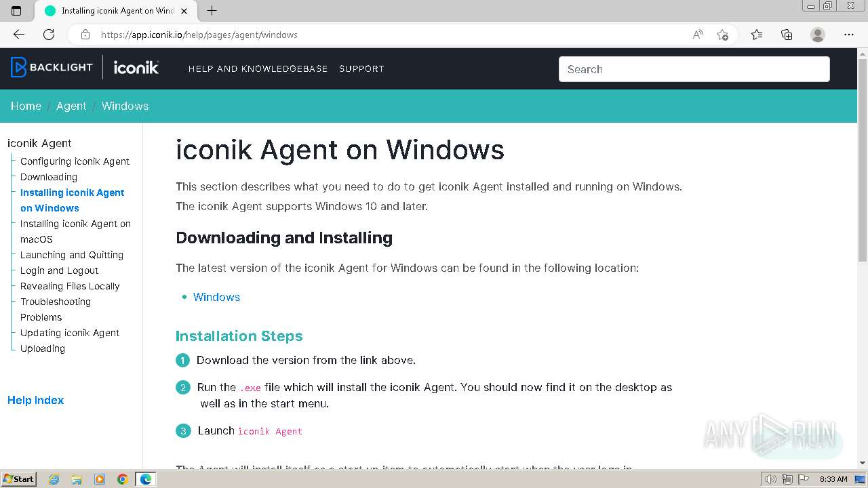Open media player taskbar icon
This screenshot has height=488, width=868.
100,479
